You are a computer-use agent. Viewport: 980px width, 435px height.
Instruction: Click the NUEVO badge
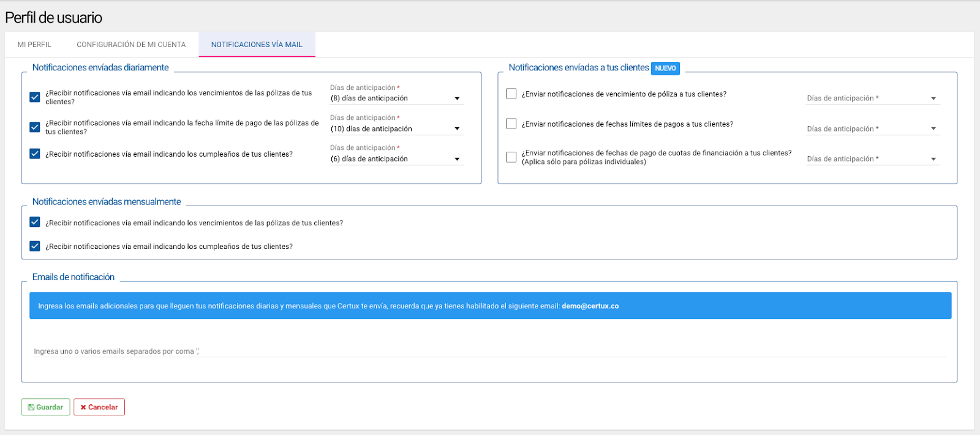665,69
